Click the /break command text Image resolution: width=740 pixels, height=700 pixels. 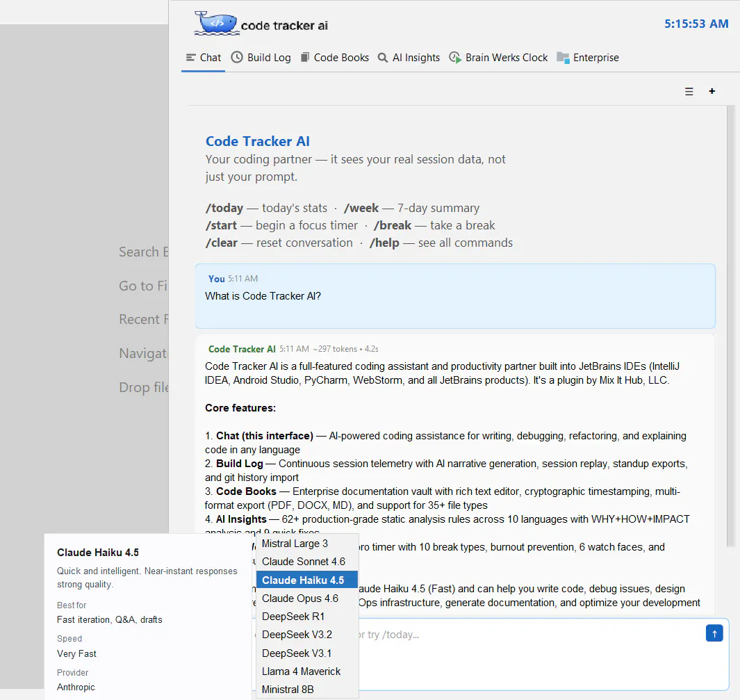click(392, 225)
